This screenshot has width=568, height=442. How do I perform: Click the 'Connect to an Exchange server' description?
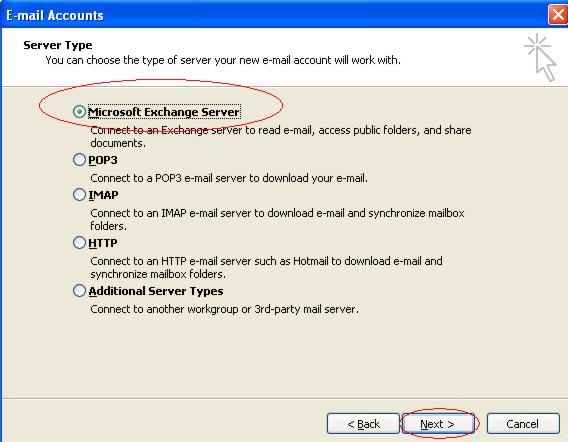(281, 136)
